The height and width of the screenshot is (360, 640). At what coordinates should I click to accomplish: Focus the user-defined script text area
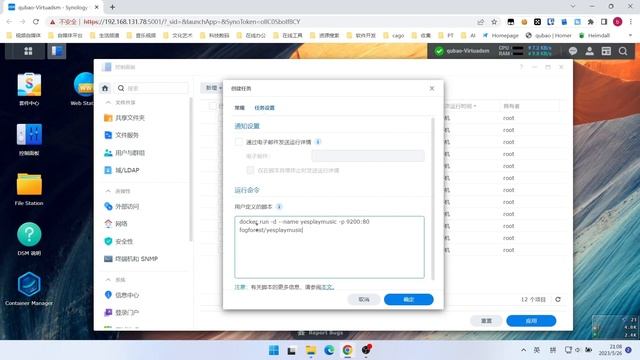pos(329,247)
